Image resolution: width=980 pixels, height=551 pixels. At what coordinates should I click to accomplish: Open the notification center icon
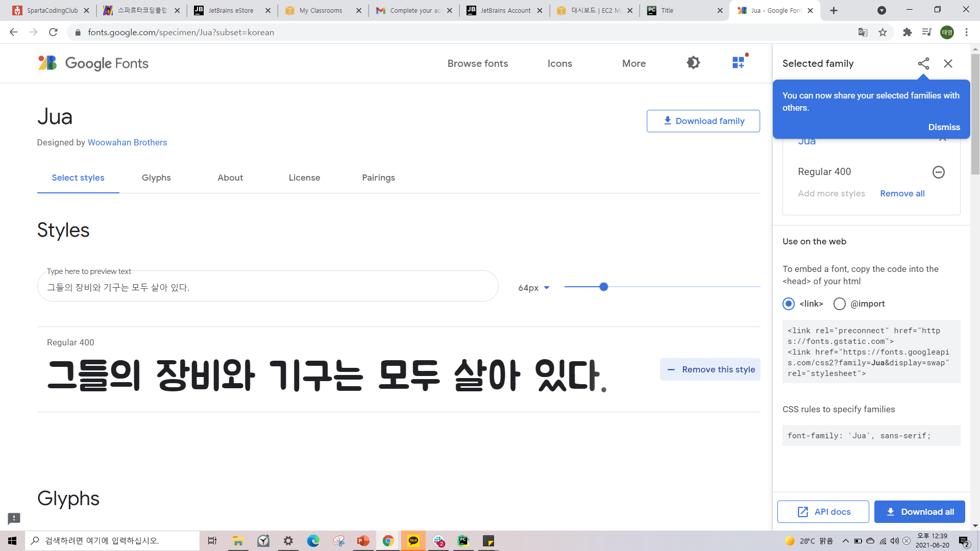click(x=964, y=541)
